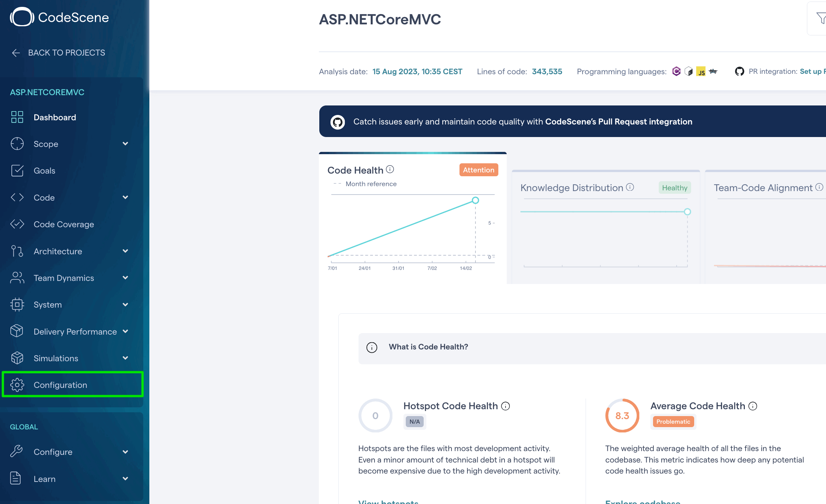Click the Configure wrench icon
Screen dimensions: 826x504
(16, 452)
